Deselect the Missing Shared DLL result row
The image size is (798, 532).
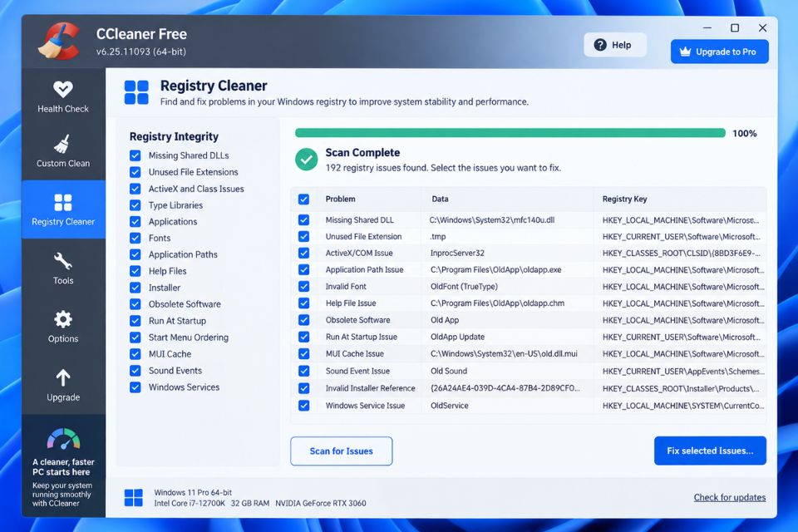pyautogui.click(x=304, y=220)
